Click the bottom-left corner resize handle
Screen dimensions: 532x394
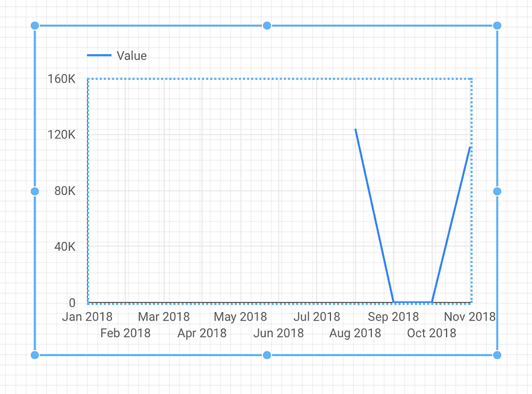coord(35,355)
